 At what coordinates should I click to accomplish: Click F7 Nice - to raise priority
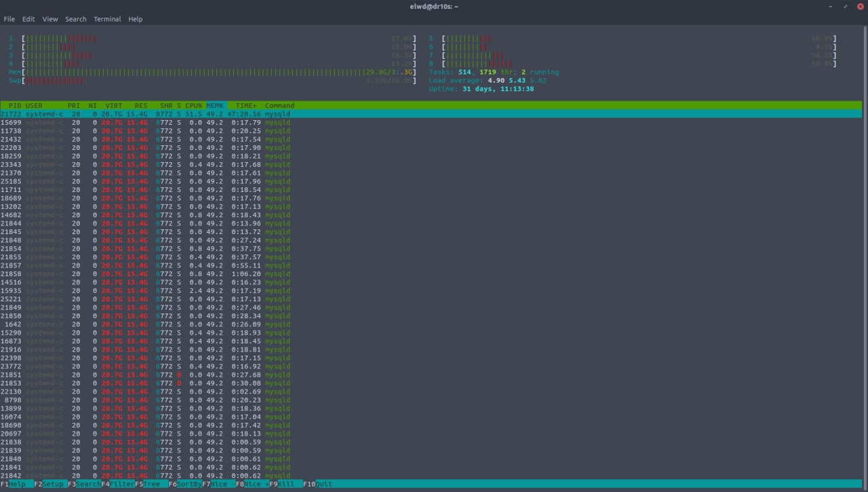coord(219,484)
